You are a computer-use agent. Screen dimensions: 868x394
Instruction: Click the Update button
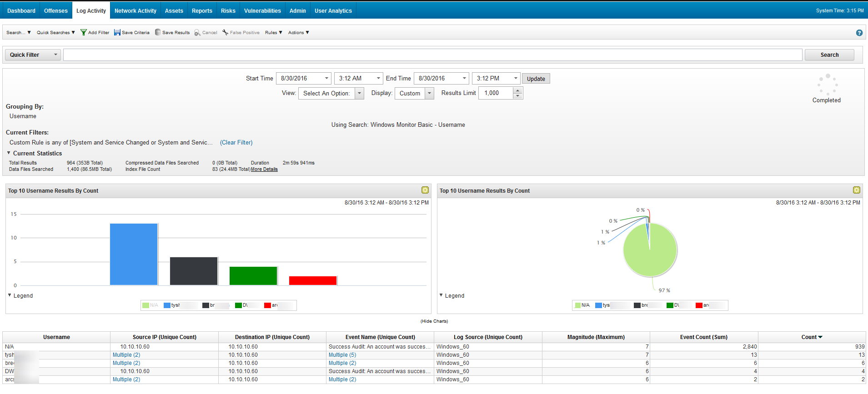pyautogui.click(x=536, y=79)
